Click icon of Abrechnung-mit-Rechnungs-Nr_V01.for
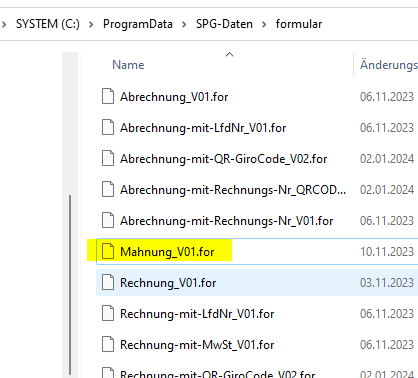Screen dimensions: 418x378 click(x=108, y=220)
